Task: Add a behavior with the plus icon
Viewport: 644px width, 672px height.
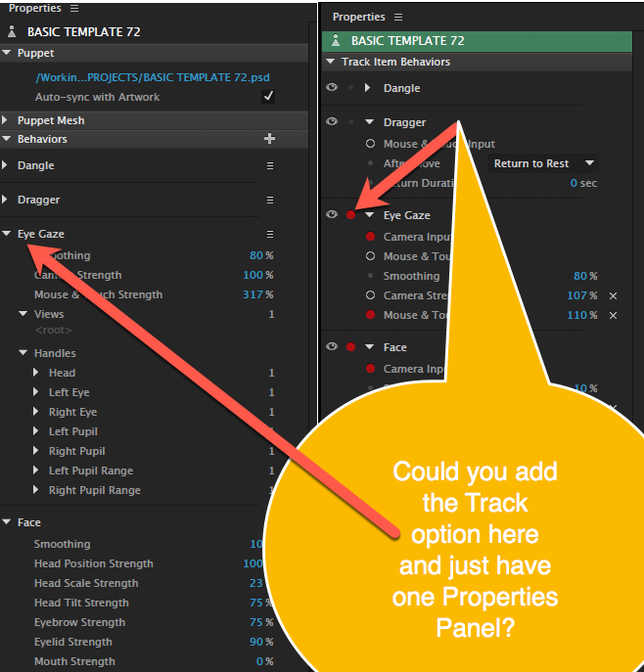Action: (x=270, y=139)
